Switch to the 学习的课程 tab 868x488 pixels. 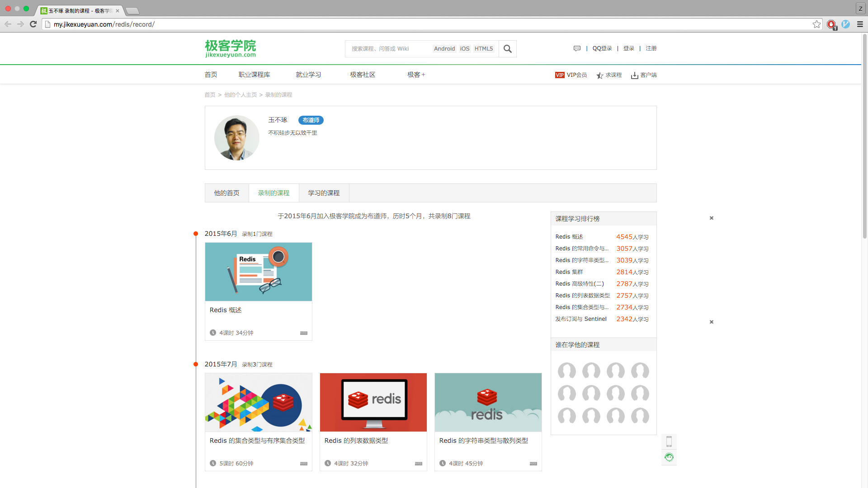(323, 193)
